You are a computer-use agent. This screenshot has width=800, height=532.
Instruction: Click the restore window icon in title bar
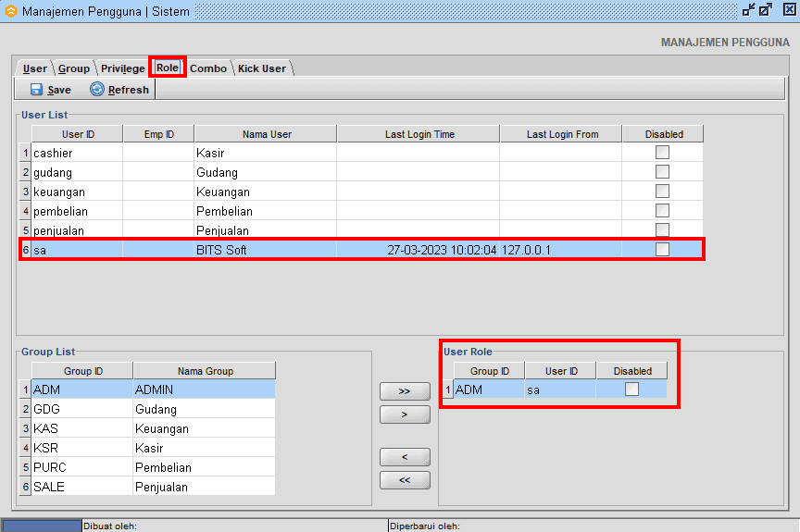click(748, 10)
